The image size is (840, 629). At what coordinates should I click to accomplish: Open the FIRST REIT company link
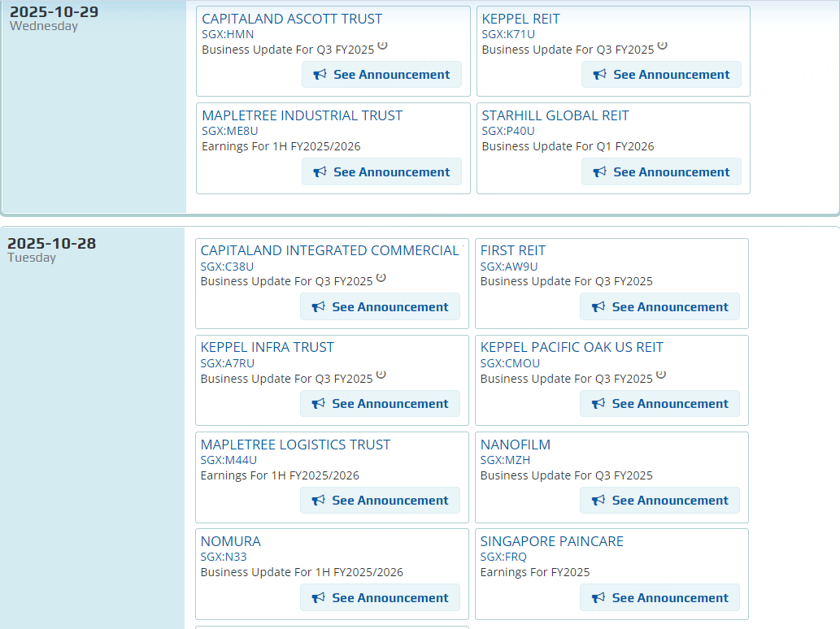512,250
